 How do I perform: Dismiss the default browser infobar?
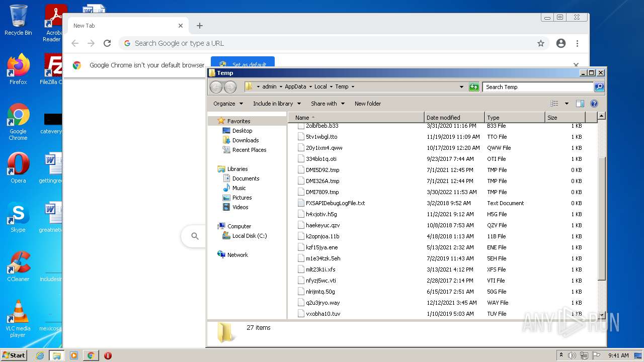576,65
